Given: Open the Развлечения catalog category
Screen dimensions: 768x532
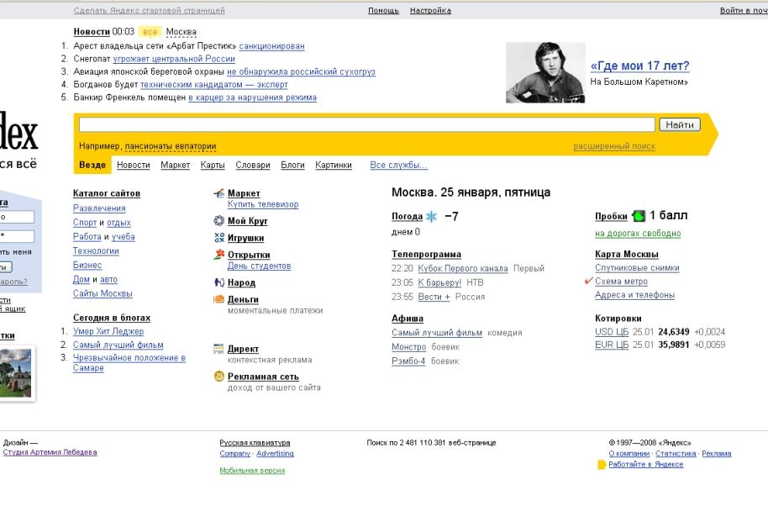Looking at the screenshot, I should point(99,208).
